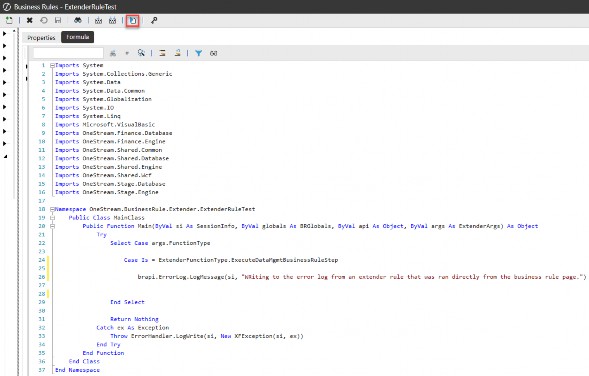Click 'Imports System.Data' on line 3

click(88, 82)
